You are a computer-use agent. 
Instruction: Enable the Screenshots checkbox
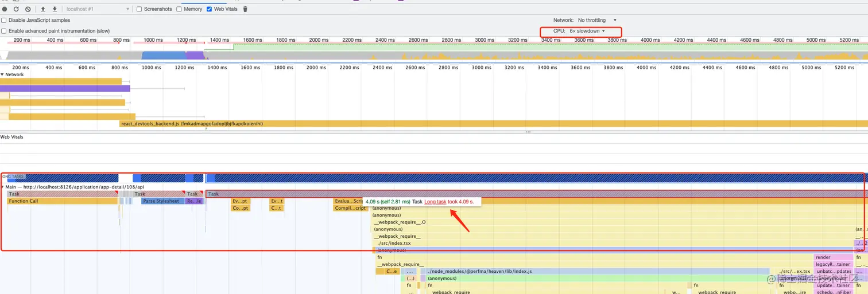pos(139,9)
